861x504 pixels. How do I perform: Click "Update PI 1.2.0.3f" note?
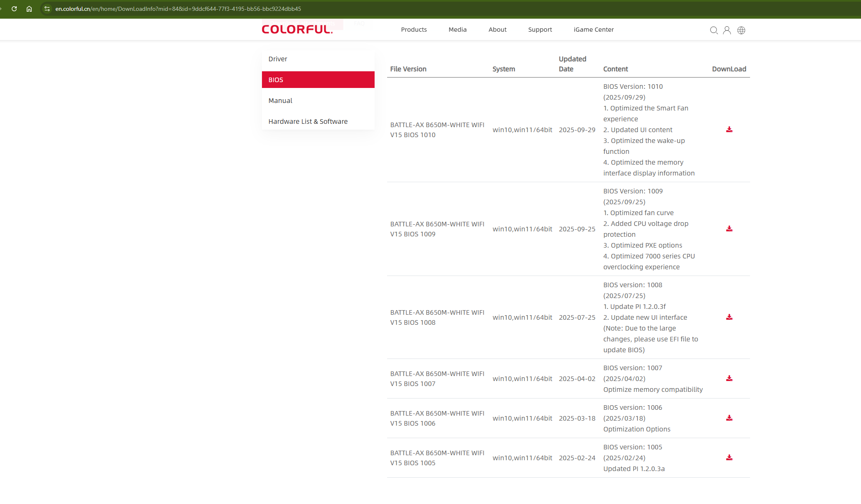pos(634,307)
